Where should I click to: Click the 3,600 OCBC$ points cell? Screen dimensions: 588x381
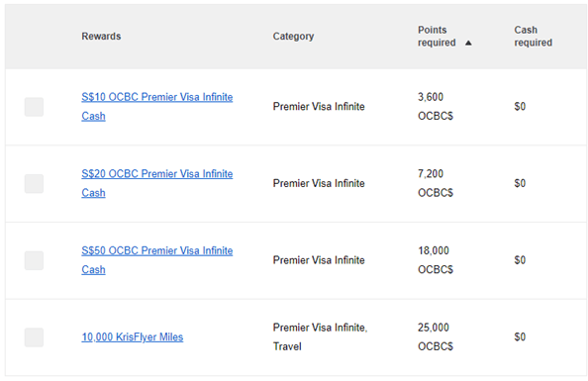point(436,107)
